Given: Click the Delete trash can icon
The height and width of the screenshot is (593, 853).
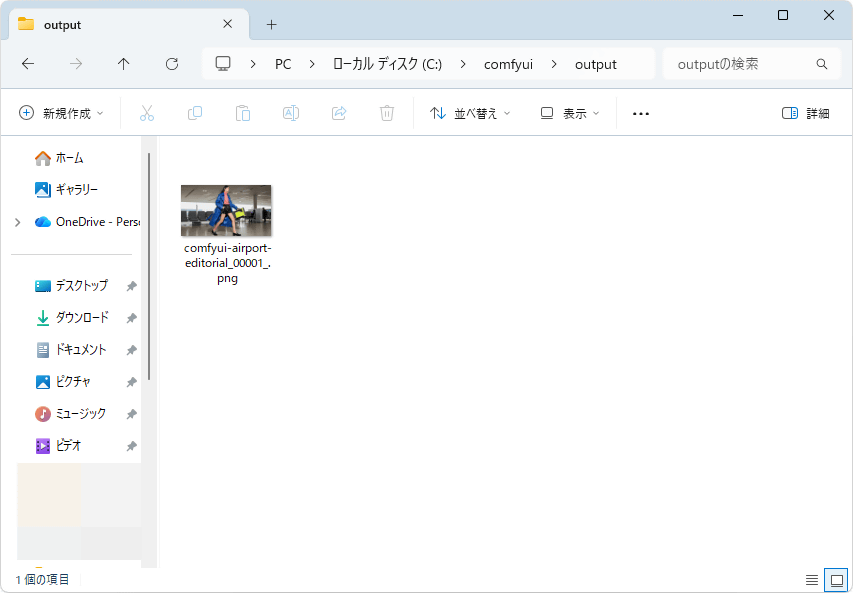Looking at the screenshot, I should click(x=387, y=113).
